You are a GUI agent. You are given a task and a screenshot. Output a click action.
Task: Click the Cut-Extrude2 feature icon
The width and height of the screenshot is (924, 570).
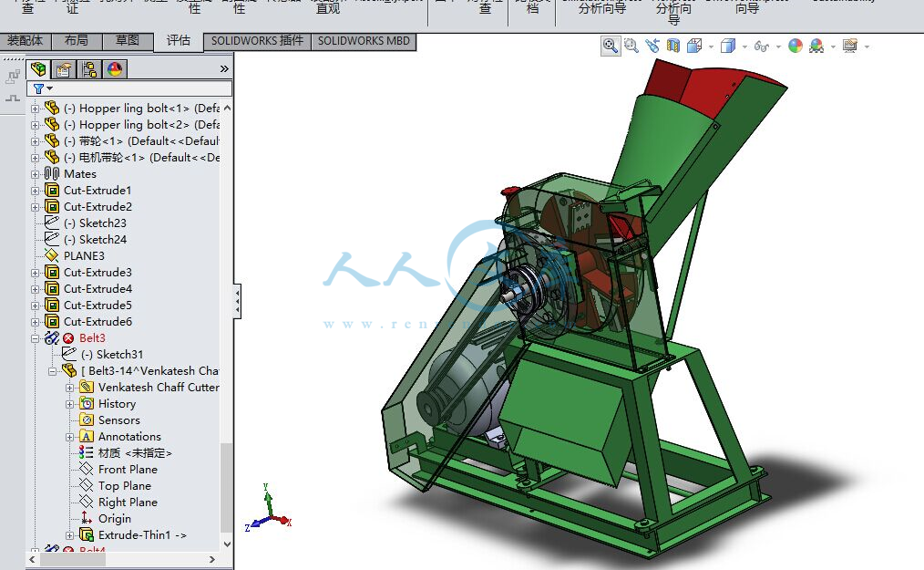pos(52,206)
